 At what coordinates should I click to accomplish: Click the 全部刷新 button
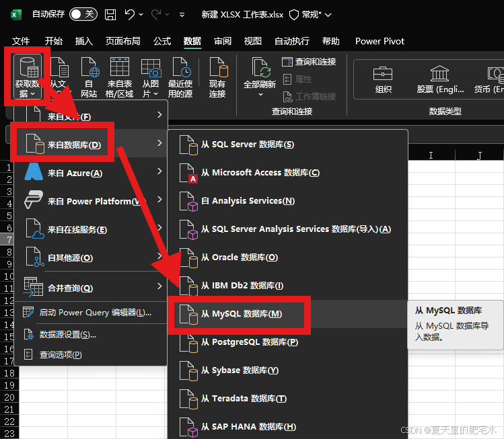pos(260,77)
